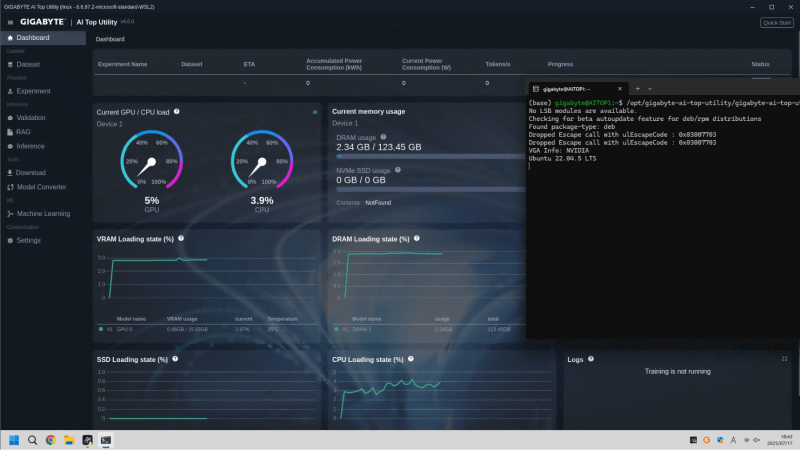The width and height of the screenshot is (800, 450).
Task: Open Machine Learning in sidebar
Action: point(43,213)
